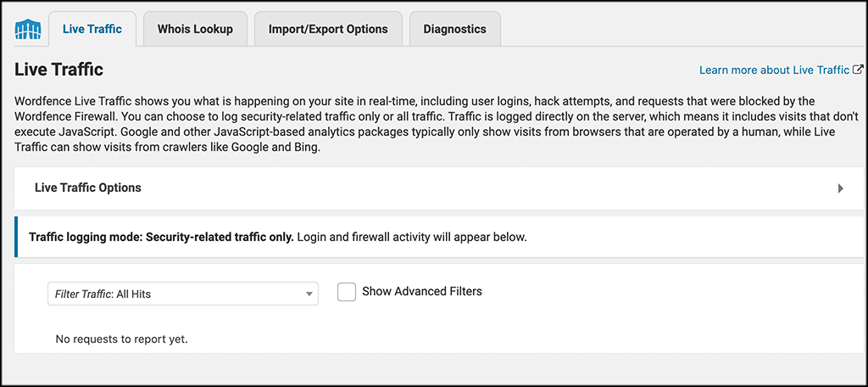Click the external-link icon beside Learn more

tap(858, 70)
